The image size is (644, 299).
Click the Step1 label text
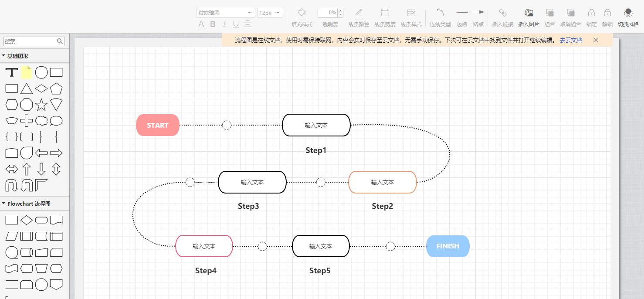316,150
